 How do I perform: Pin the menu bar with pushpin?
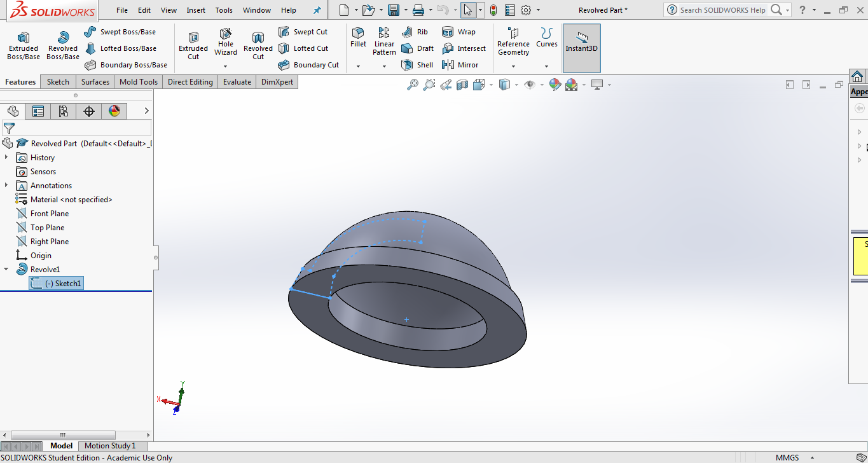click(x=317, y=10)
